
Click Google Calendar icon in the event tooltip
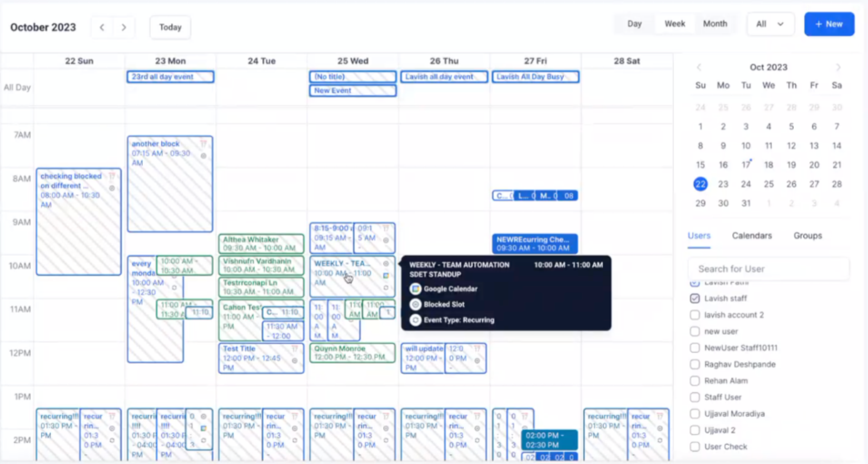[416, 289]
